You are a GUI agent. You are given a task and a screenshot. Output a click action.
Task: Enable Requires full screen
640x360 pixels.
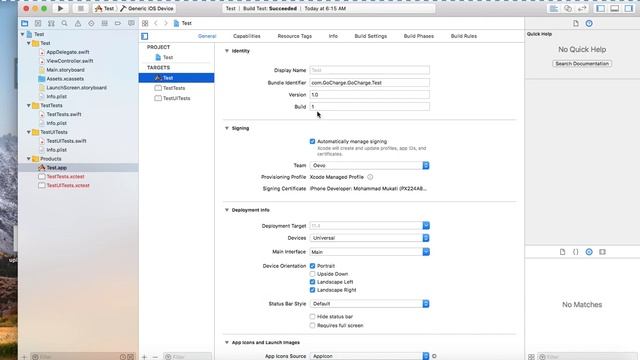pos(312,325)
